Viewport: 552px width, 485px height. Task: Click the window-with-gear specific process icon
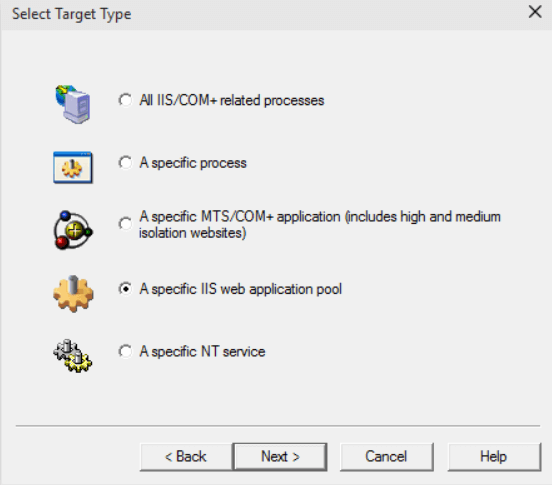point(73,168)
